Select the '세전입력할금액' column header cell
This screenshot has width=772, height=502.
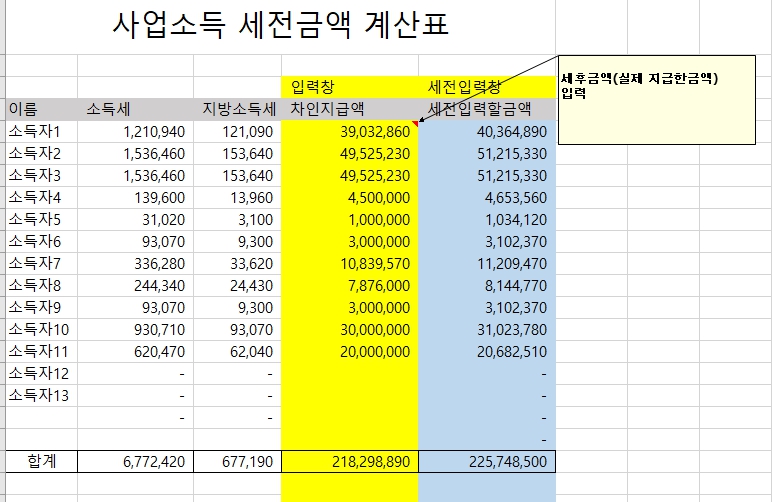point(487,109)
